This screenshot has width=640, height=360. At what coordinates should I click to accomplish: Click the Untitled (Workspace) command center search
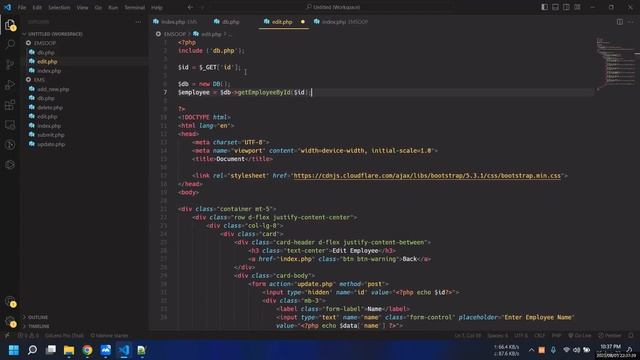click(334, 7)
